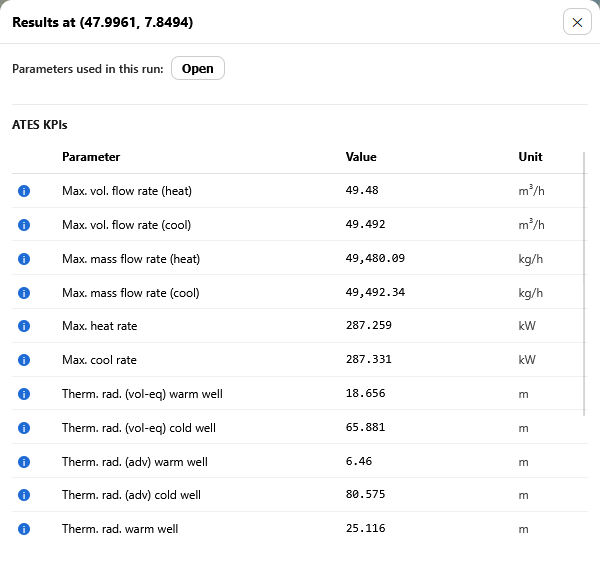Show info for Therm. rad. (vol-eq) cold well

(24, 427)
